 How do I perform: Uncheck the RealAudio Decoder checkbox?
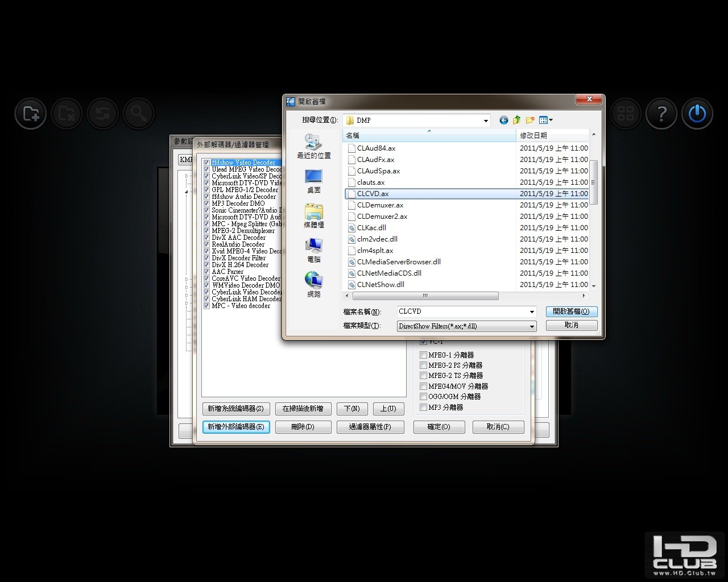(207, 244)
